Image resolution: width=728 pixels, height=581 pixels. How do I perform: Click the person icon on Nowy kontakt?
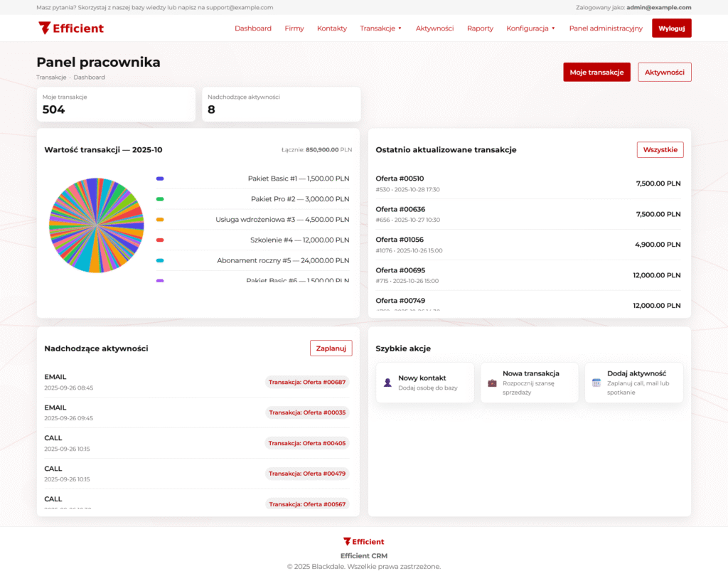[387, 383]
